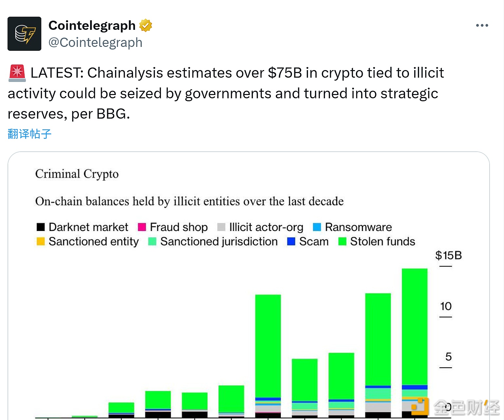Click the Fraud shop pink legend swatch
The height and width of the screenshot is (420, 504).
[x=142, y=227]
